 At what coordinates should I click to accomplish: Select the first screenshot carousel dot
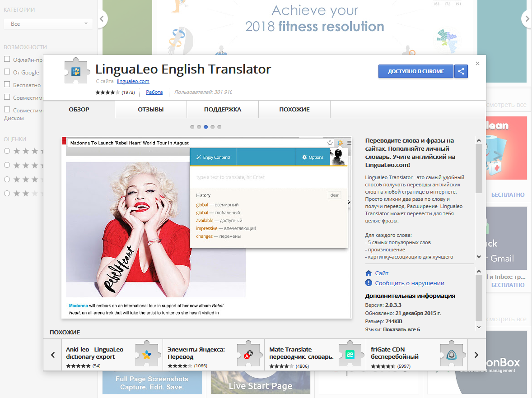click(x=192, y=127)
